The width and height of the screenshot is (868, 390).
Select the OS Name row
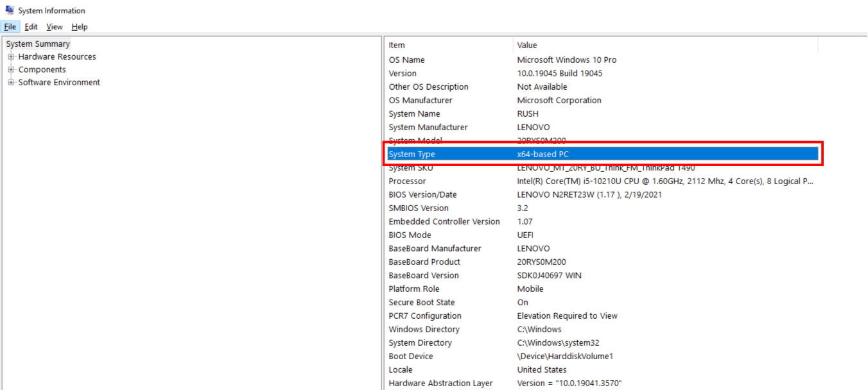click(602, 60)
